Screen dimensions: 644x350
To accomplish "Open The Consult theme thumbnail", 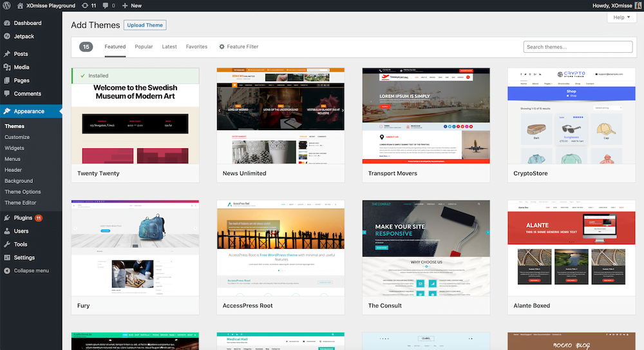I will click(426, 248).
